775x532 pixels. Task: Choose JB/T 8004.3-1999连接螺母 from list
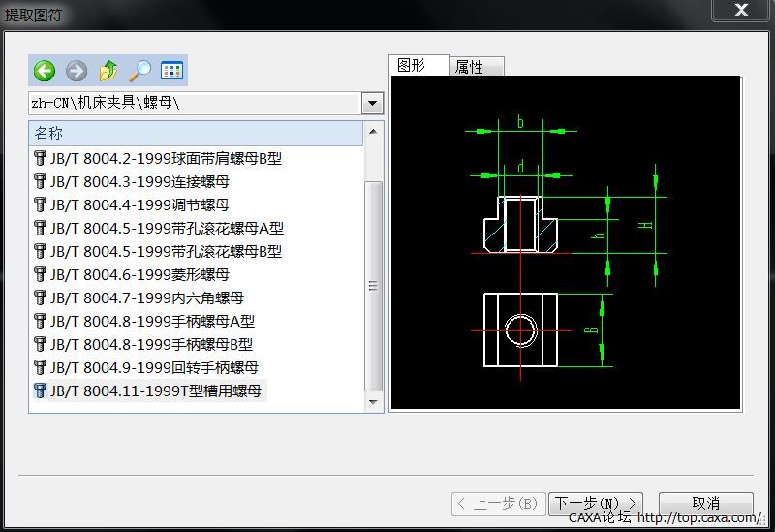pyautogui.click(x=139, y=181)
